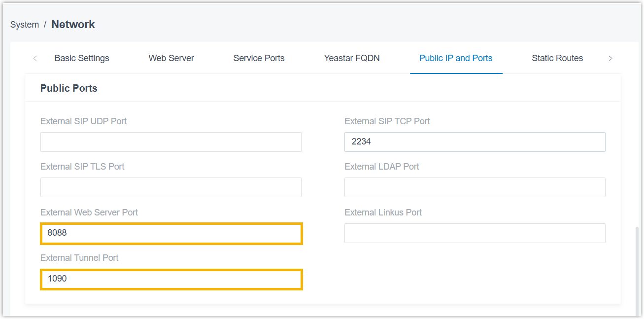Click the Network breadcrumb title
This screenshot has height=319, width=644.
click(73, 24)
